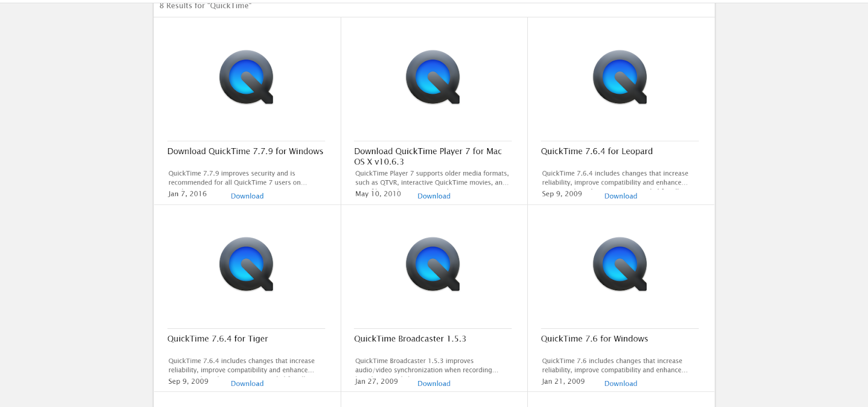868x407 pixels.
Task: Open the QuickTime 7.6.4 for Tiger title
Action: tap(218, 339)
